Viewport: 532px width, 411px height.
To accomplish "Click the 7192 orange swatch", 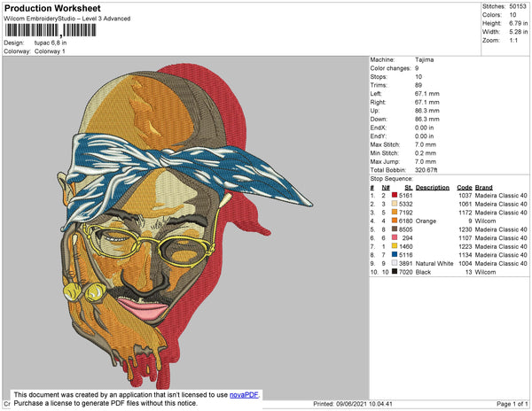I will (395, 212).
